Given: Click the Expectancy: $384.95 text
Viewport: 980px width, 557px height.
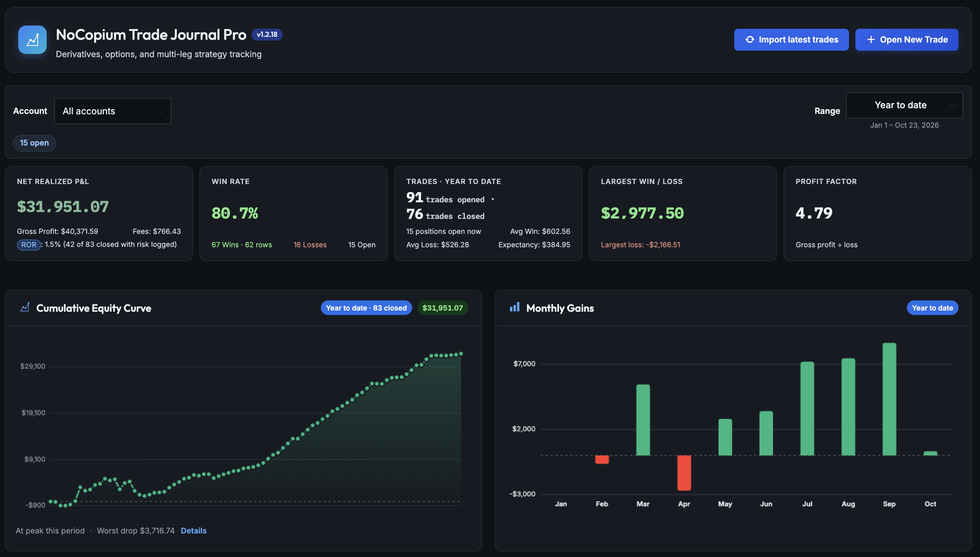Looking at the screenshot, I should pos(534,245).
